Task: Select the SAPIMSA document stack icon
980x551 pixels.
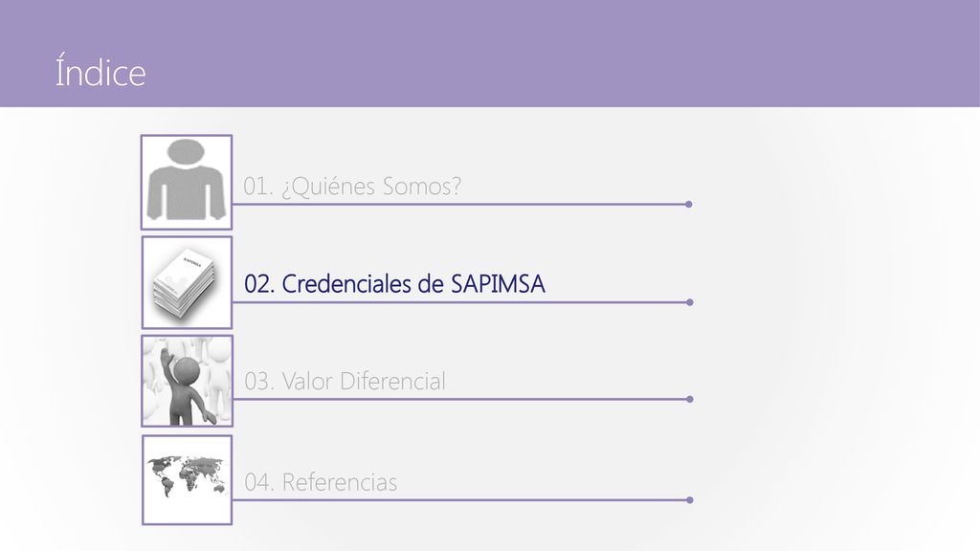Action: [187, 282]
